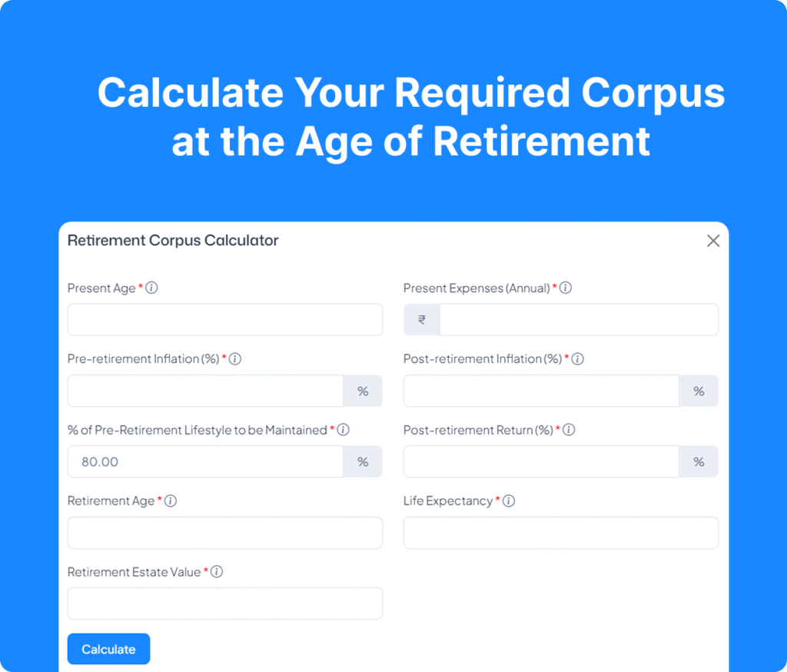Show Post-retirement Inflation info icon

pyautogui.click(x=578, y=359)
